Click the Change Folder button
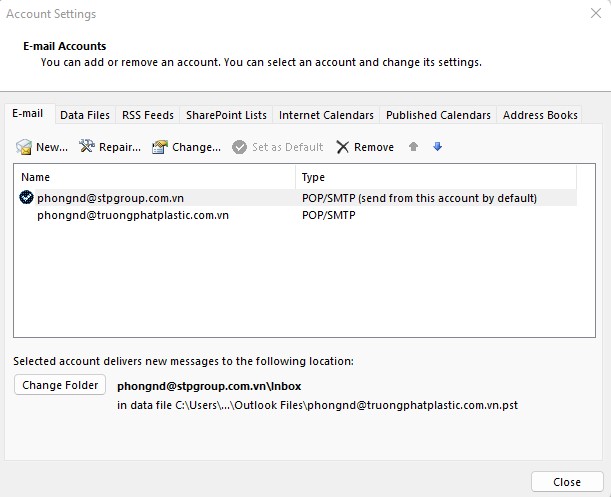Viewport: 611px width, 497px height. [x=60, y=385]
